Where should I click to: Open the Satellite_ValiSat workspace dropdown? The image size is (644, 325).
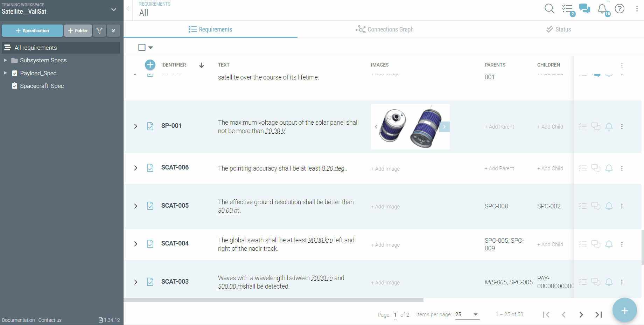click(x=113, y=10)
